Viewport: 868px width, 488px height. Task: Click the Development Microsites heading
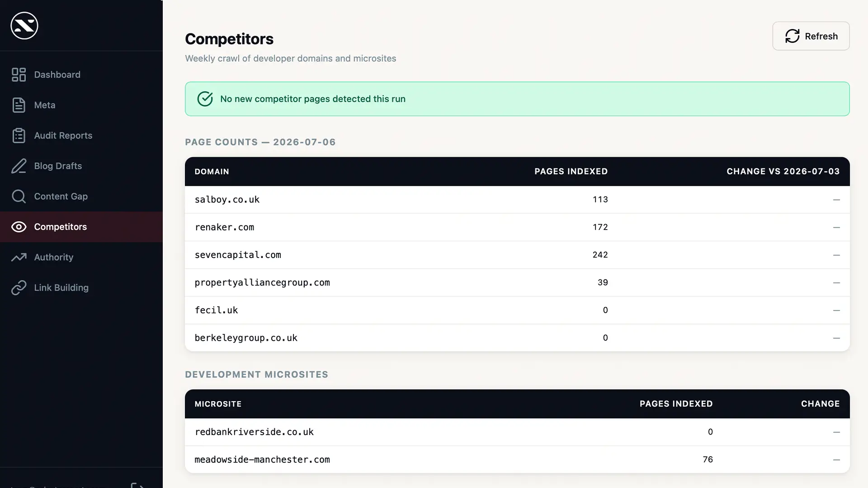point(256,375)
